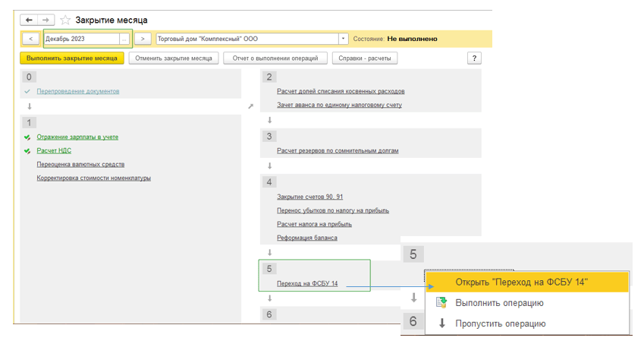Choose Пропустить операцию from context menu
The width and height of the screenshot is (644, 344).
[x=500, y=323]
